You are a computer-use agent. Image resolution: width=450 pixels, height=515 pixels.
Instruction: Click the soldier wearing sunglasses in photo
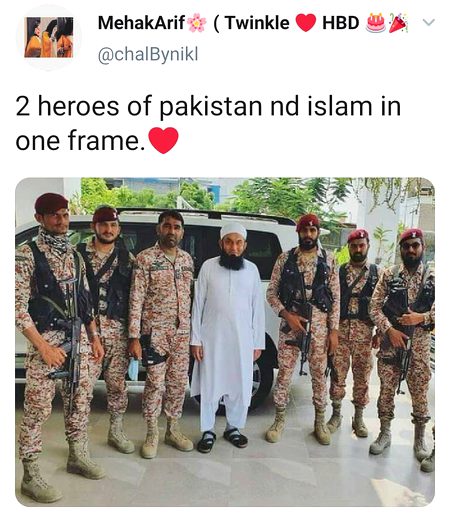[403, 347]
